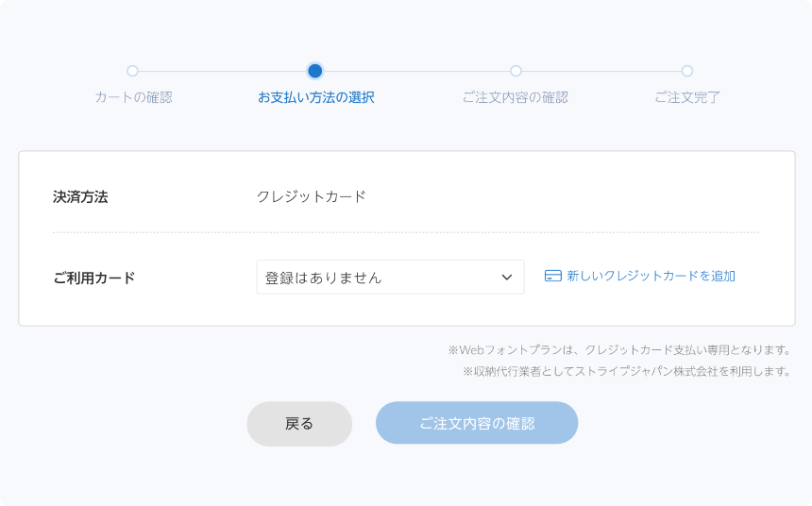Click the ストライプジャパン株式会社 notice text
Image resolution: width=812 pixels, height=506 pixels.
627,371
